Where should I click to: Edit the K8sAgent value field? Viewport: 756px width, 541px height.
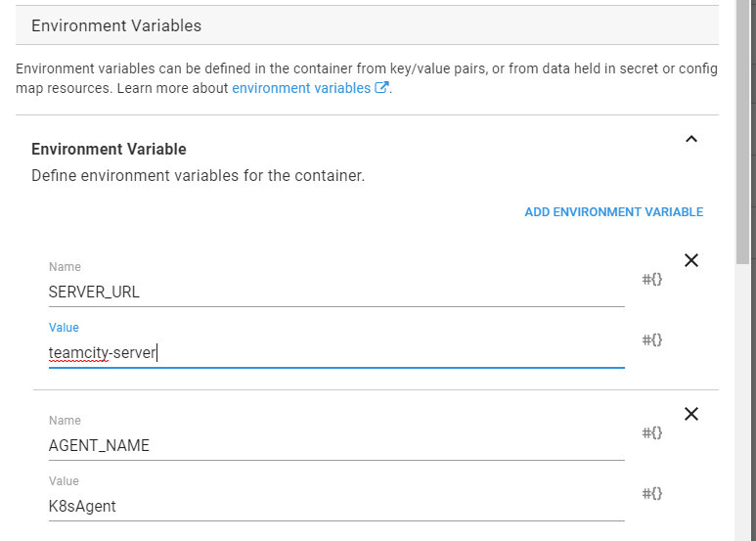335,506
